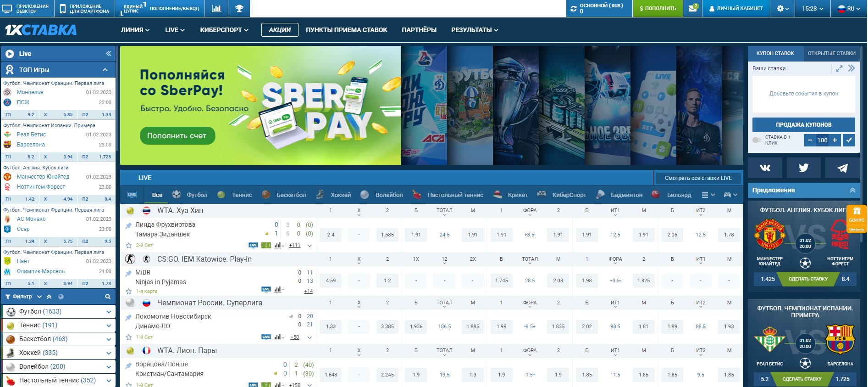Open the trophy icon in the top bar

point(239,8)
